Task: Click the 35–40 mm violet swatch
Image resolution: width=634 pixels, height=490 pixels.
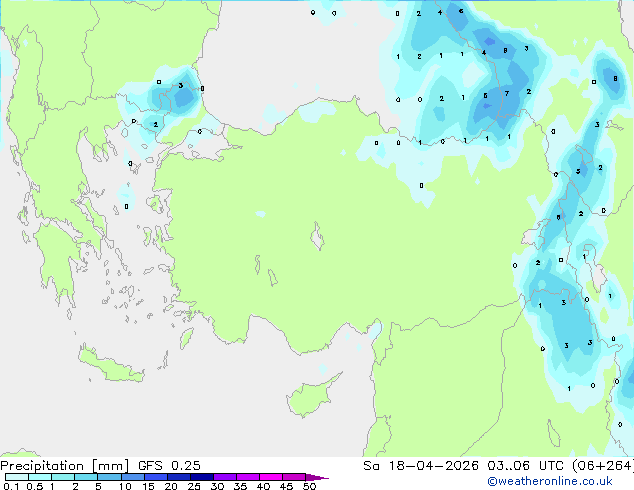Action: tap(247, 477)
